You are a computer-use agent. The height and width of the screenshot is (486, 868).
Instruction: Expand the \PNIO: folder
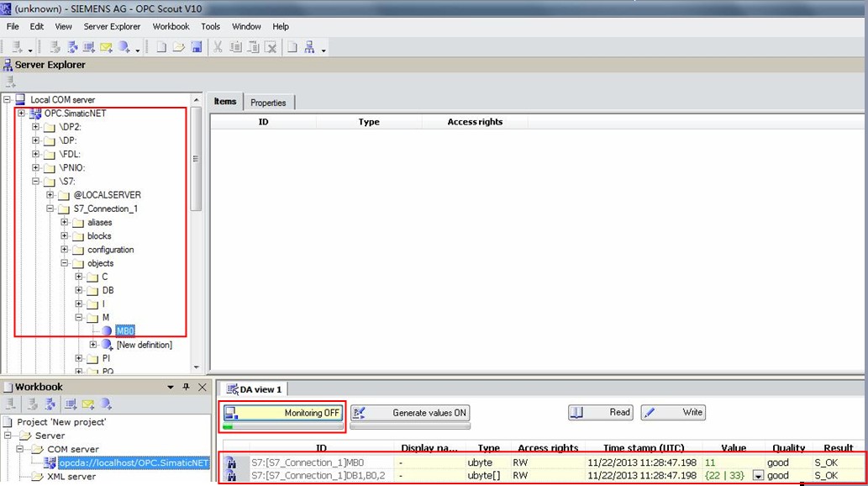pyautogui.click(x=35, y=167)
